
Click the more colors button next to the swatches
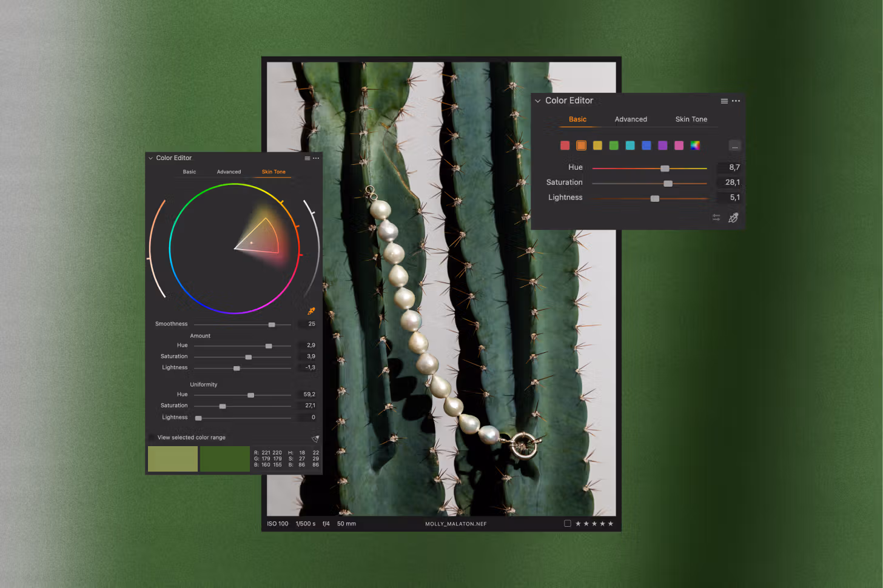click(734, 146)
